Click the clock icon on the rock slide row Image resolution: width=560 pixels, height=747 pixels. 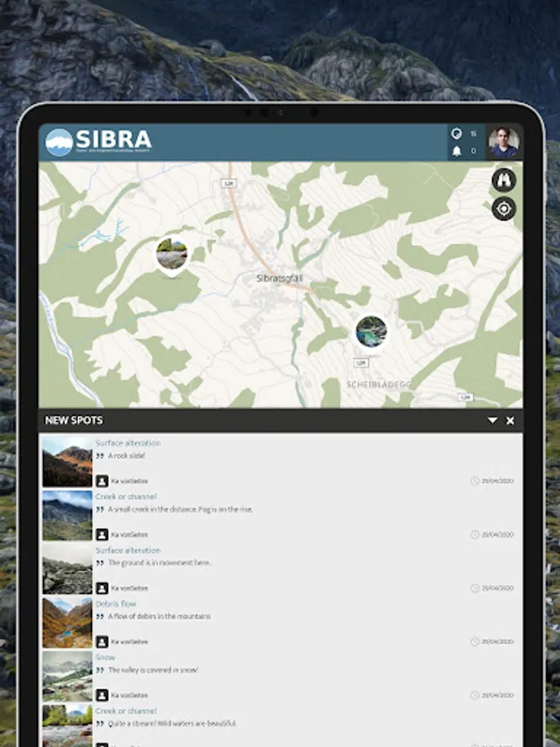click(475, 481)
